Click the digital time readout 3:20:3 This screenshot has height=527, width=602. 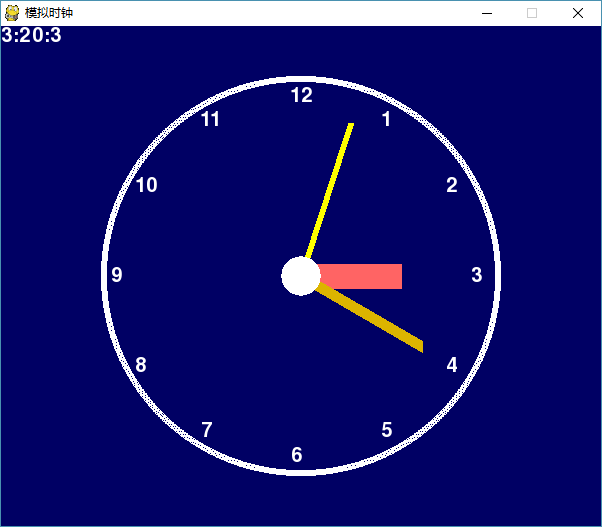point(31,35)
